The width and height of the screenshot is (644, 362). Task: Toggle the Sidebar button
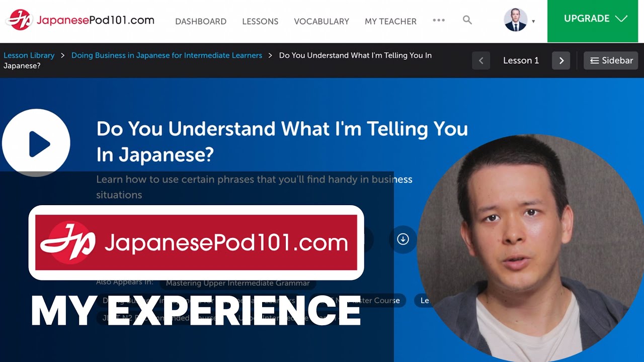(611, 60)
